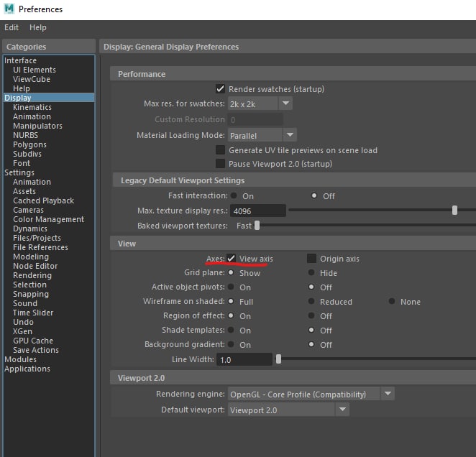Collapse the View section header
Screen dimensions: 476x457
point(293,244)
